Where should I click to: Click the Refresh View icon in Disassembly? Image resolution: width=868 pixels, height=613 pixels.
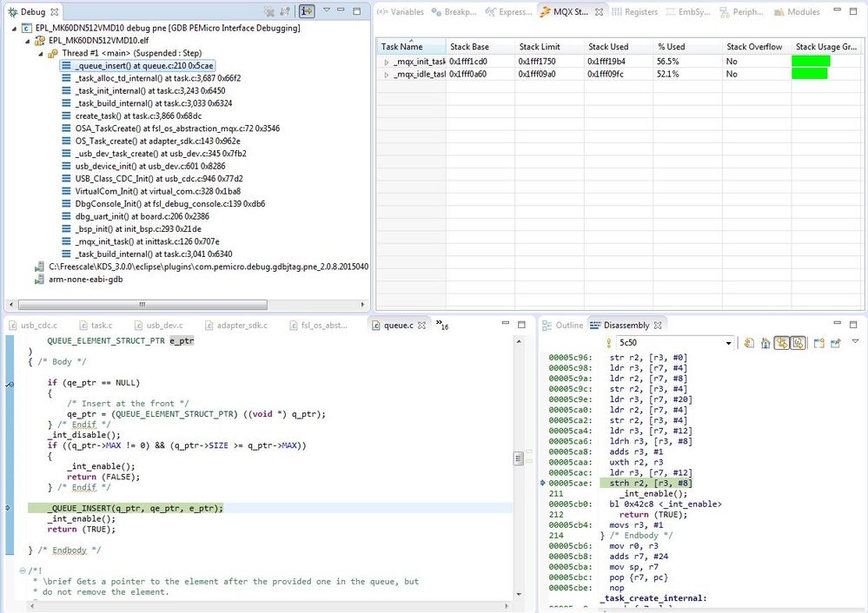749,344
